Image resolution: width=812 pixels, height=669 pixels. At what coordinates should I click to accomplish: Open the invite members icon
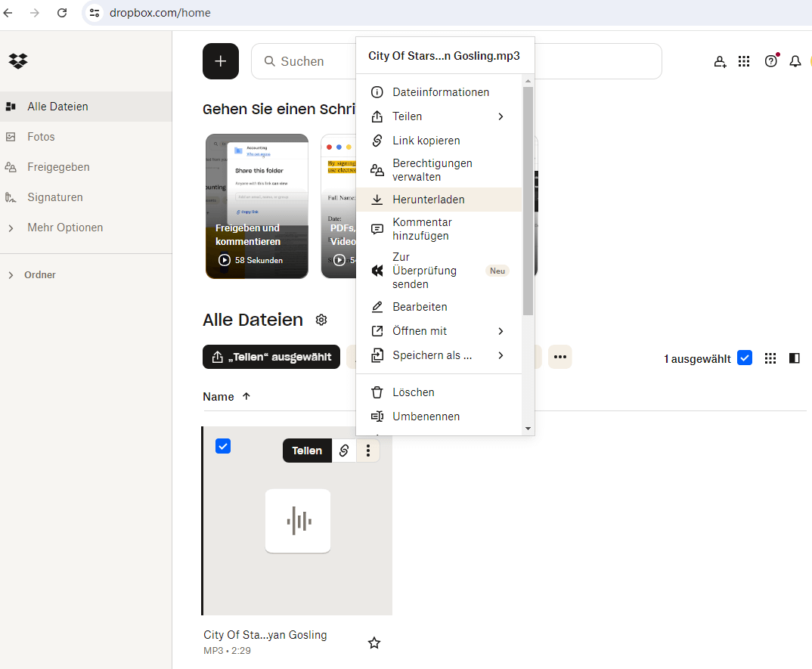(720, 62)
